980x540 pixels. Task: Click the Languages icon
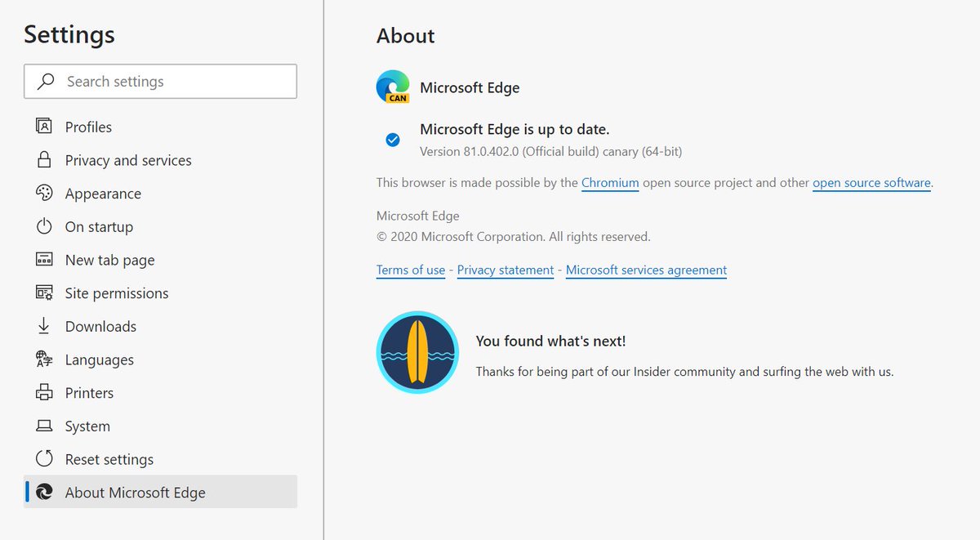(x=44, y=359)
